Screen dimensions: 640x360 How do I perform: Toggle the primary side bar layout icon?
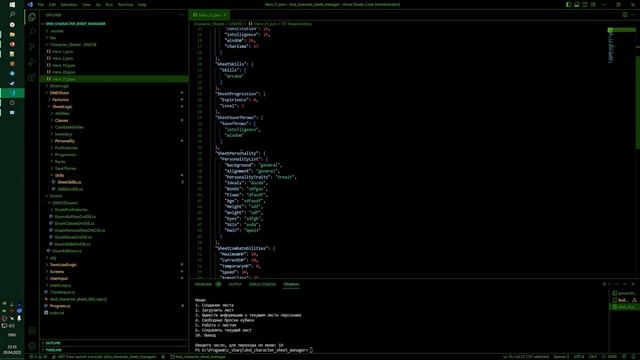coord(568,4)
